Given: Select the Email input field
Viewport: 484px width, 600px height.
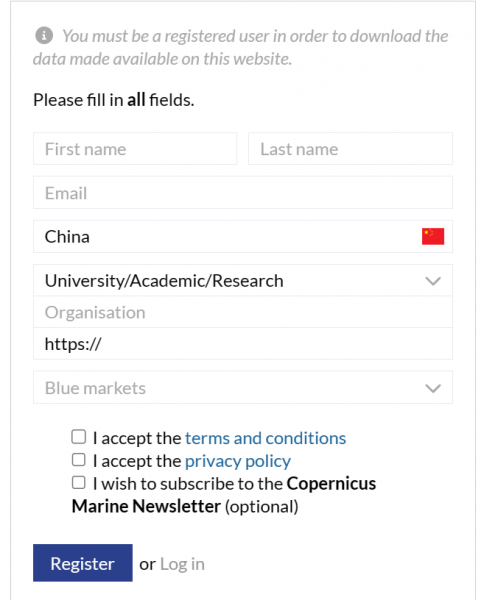Looking at the screenshot, I should [x=243, y=192].
